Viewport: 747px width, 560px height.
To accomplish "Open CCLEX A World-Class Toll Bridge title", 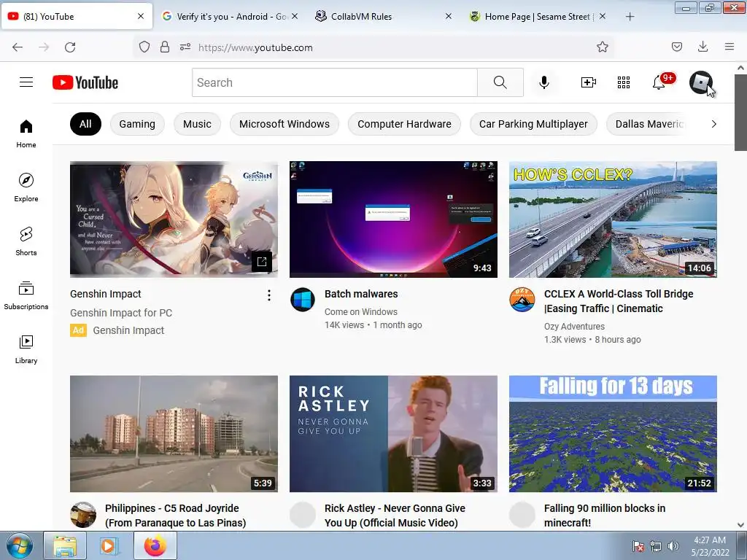I will point(619,301).
